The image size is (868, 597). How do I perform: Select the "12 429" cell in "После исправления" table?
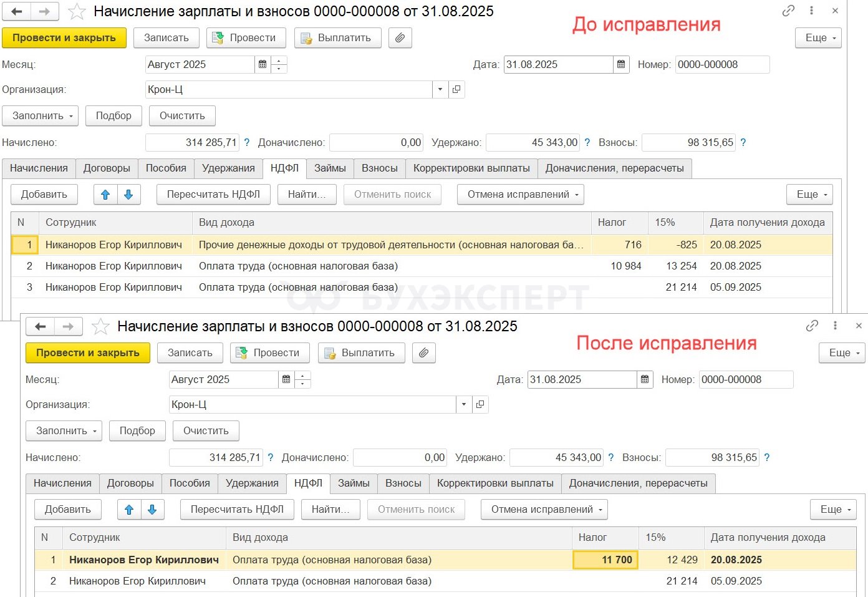pos(672,560)
